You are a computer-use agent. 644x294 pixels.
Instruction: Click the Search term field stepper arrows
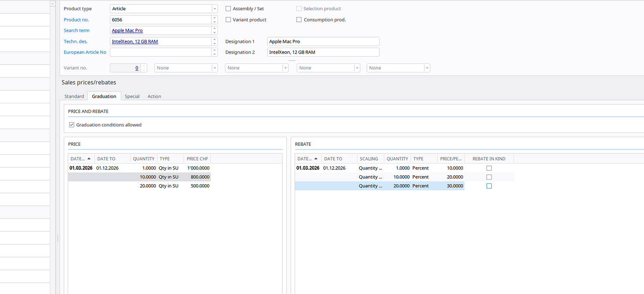[215, 30]
